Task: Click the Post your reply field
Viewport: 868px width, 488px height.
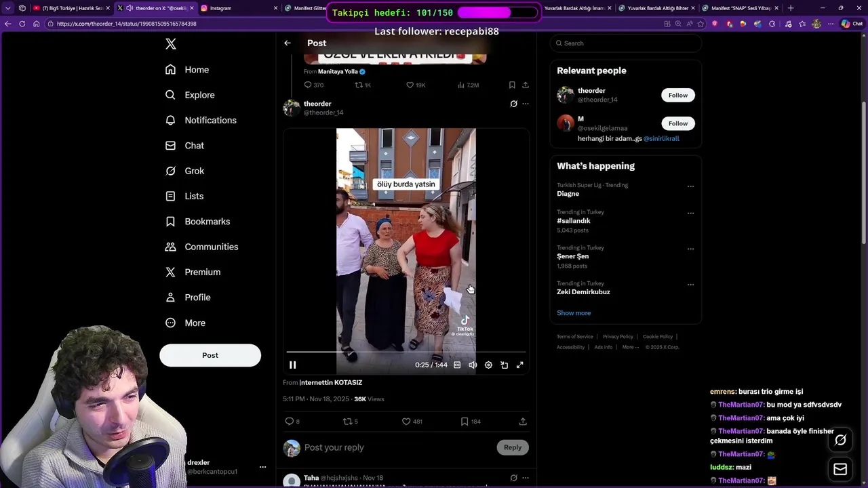Action: click(x=397, y=447)
